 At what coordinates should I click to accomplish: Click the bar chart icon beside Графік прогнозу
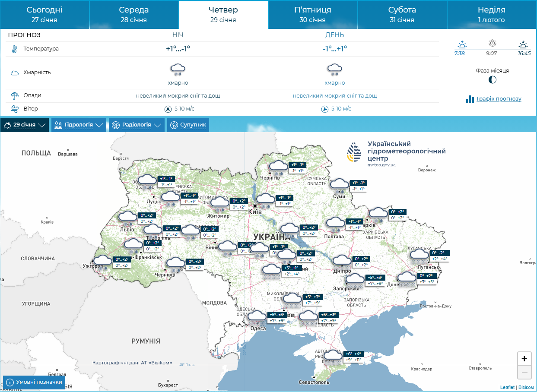(470, 99)
